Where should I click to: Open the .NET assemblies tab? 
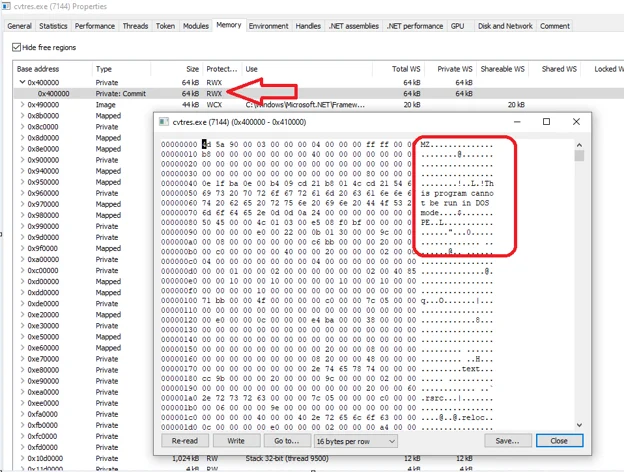(x=354, y=26)
